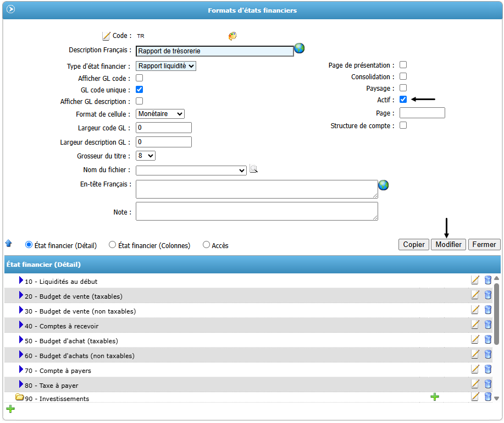This screenshot has width=504, height=423.
Task: Click the Modifier button
Action: [x=448, y=244]
